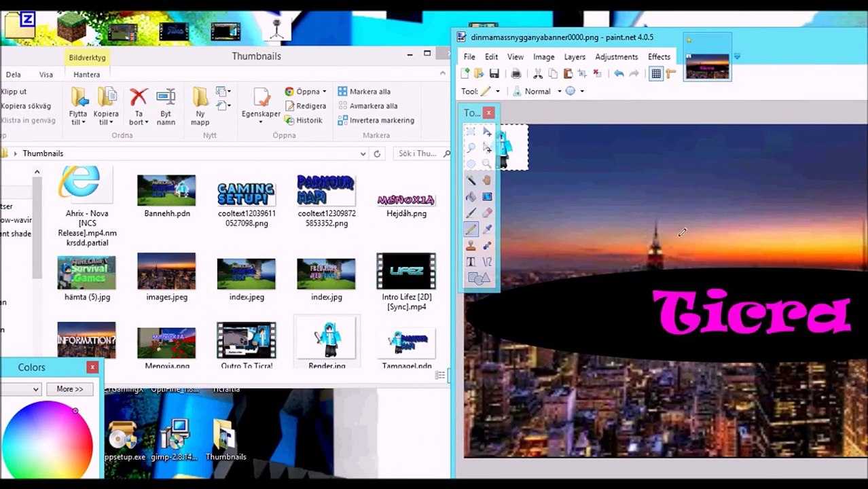Click the Byt namn rename button
Image resolution: width=868 pixels, height=489 pixels.
pos(166,107)
